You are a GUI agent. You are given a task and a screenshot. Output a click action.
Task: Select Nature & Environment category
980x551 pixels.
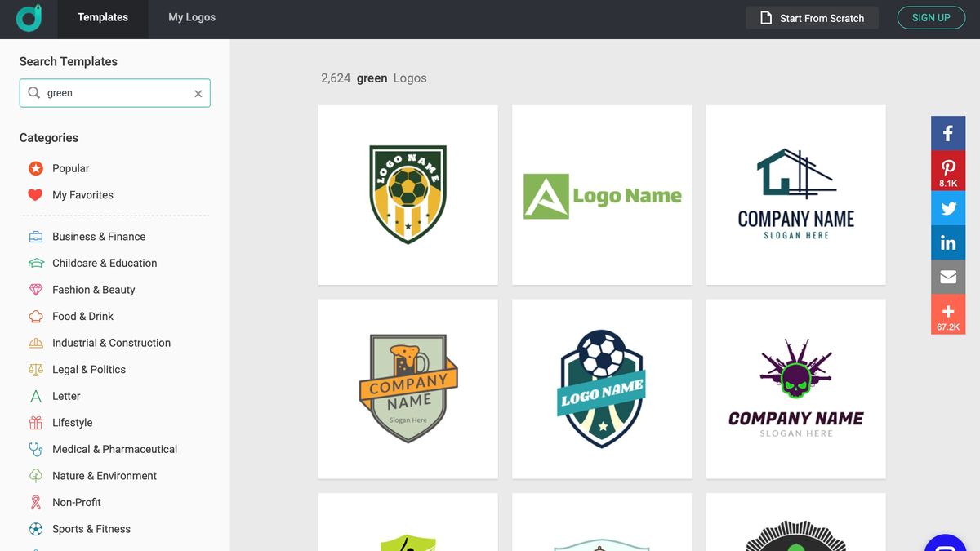coord(105,476)
